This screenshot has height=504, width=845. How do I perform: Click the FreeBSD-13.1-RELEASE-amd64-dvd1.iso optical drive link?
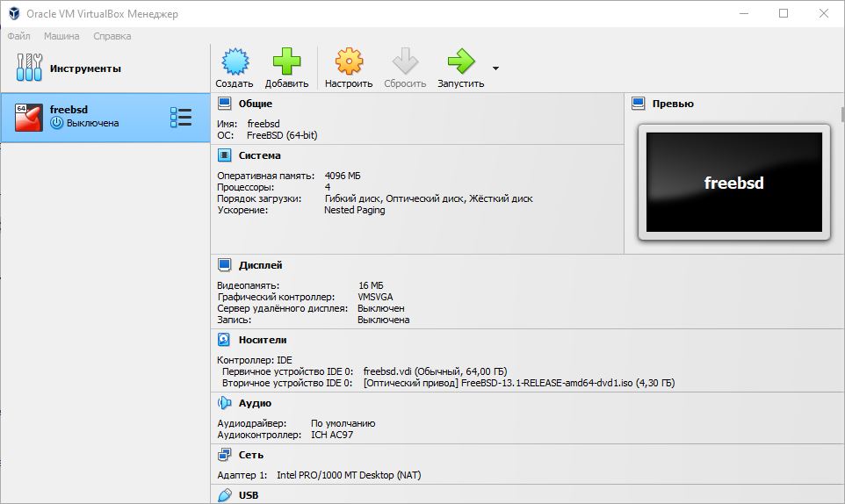pos(519,383)
